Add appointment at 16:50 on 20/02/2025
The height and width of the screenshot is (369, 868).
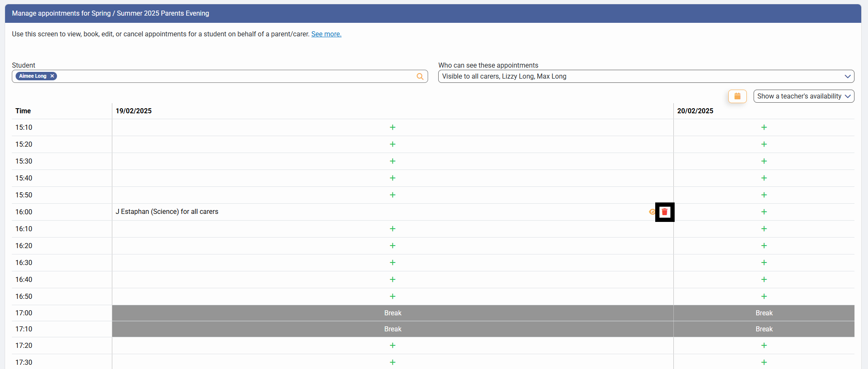764,296
